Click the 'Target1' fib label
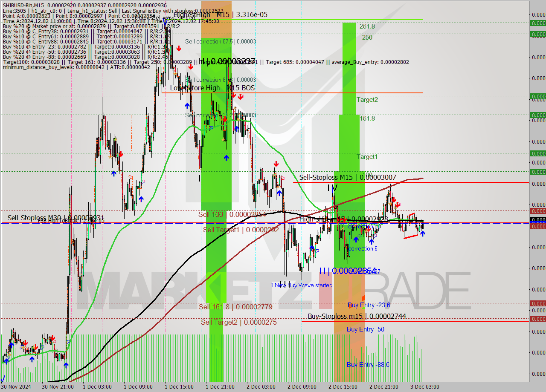The height and width of the screenshot is (392, 546). coord(367,157)
